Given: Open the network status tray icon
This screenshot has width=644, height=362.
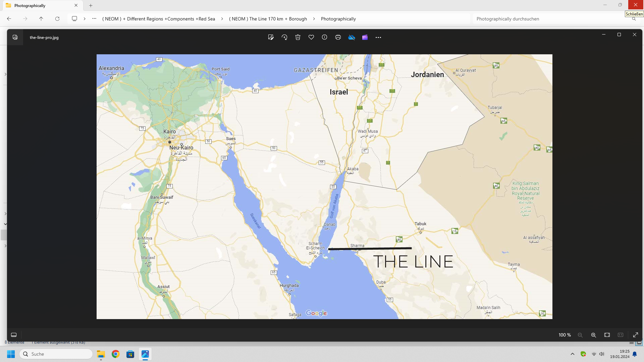Looking at the screenshot, I should pos(594,354).
